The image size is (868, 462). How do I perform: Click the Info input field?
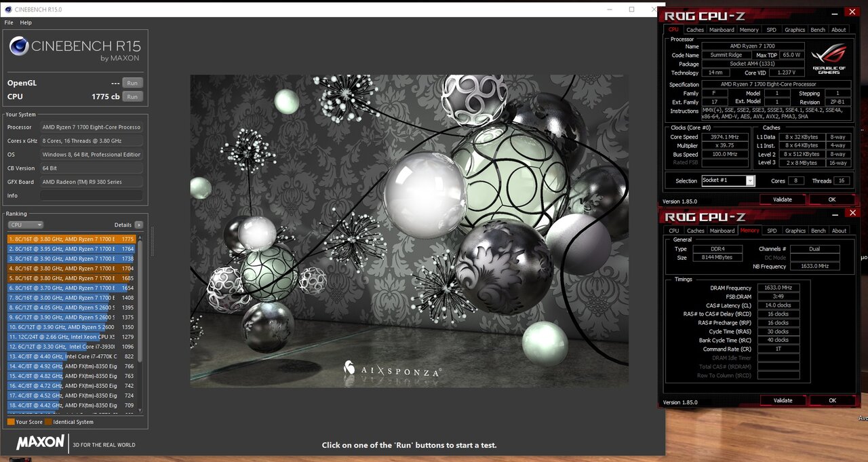point(92,195)
